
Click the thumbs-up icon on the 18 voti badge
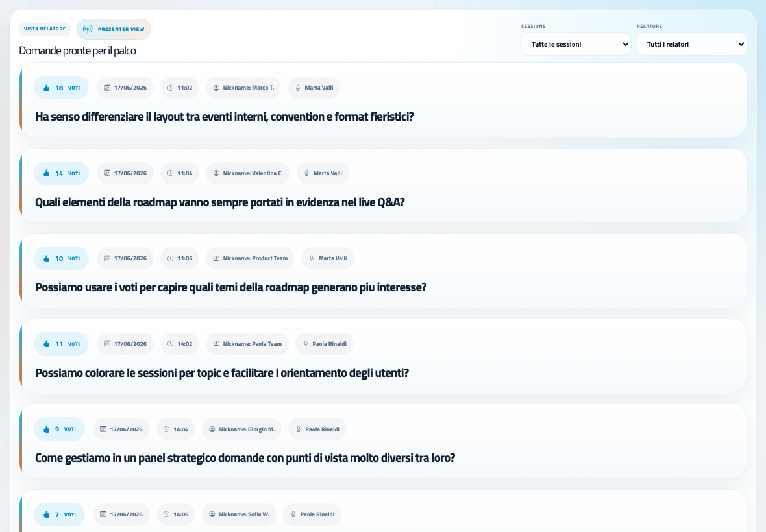[46, 88]
